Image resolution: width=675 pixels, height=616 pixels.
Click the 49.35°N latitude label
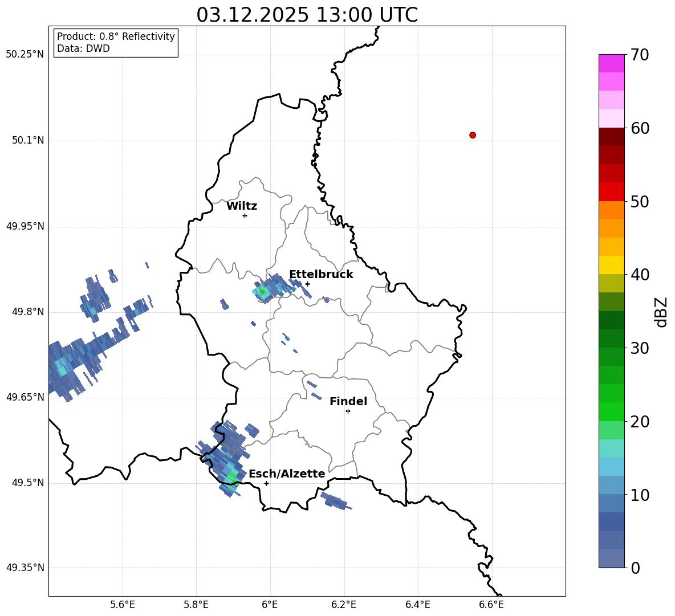[25, 568]
